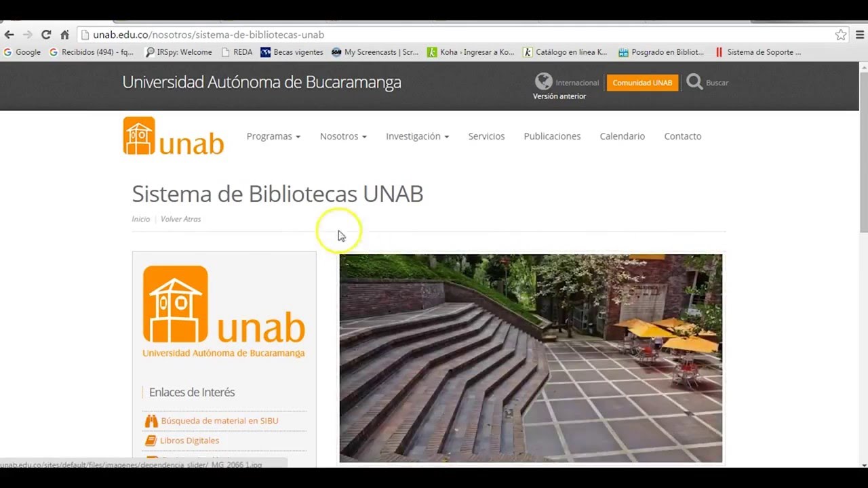Screen dimensions: 868x488
Task: Open the Becas vigentes bookmark
Action: point(292,52)
